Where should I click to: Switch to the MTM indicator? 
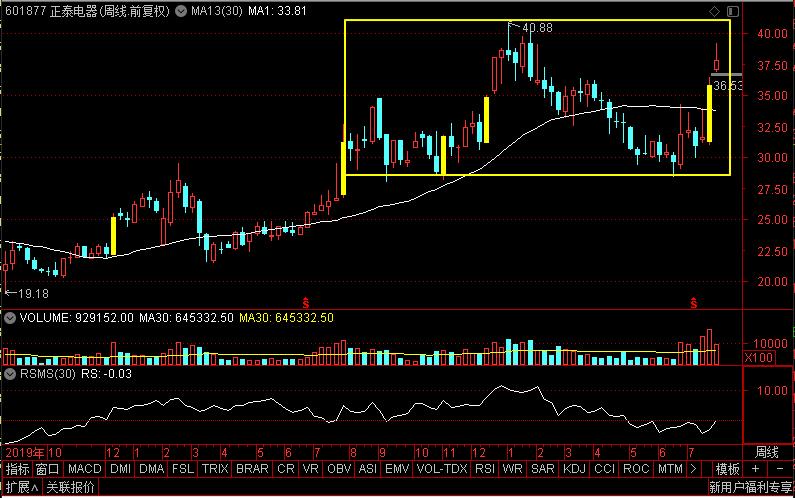[670, 469]
